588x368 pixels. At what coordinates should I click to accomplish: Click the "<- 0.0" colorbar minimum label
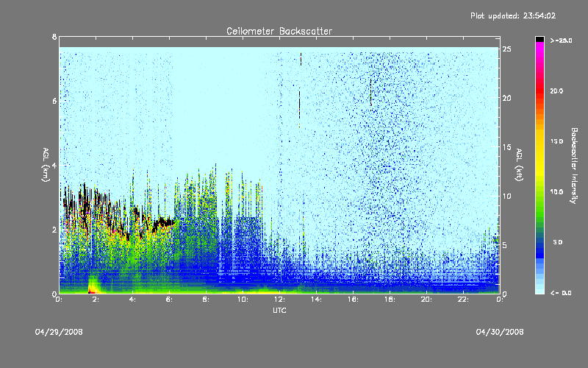point(561,293)
